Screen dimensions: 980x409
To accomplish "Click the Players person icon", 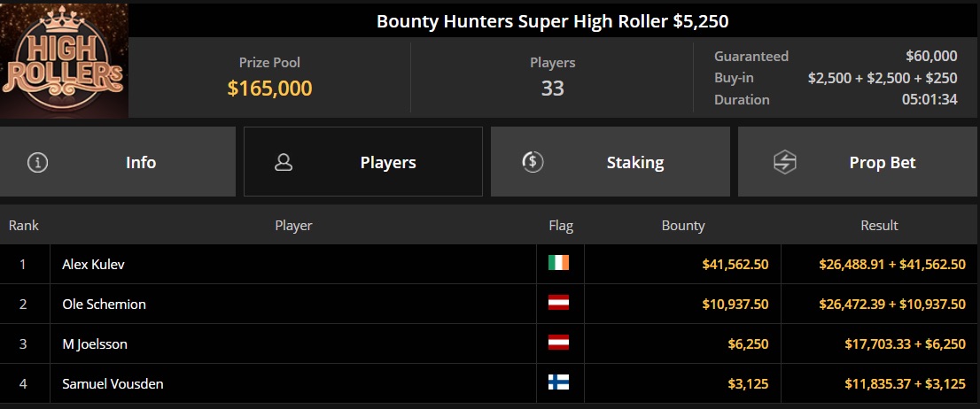I will 284,162.
